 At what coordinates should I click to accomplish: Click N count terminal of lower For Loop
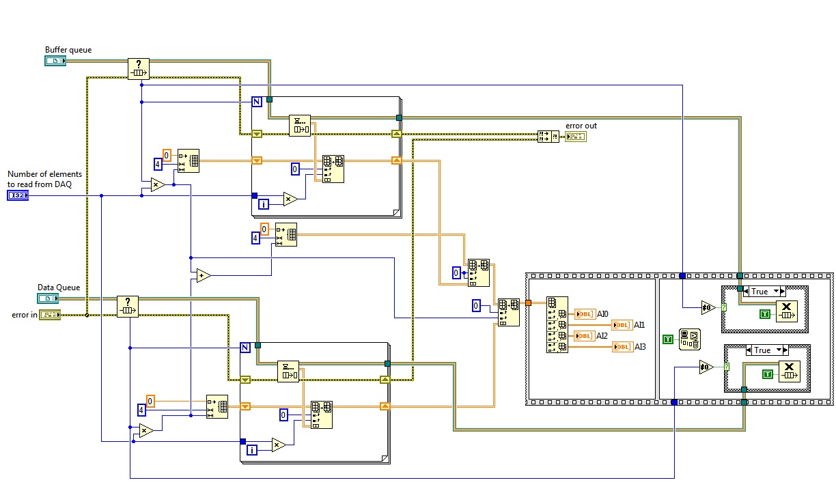coord(245,348)
